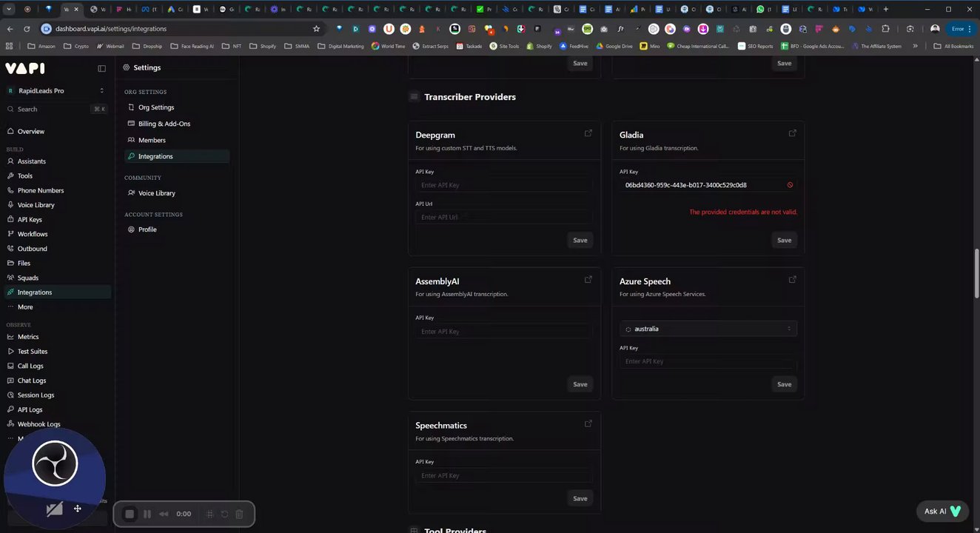Open Phone Numbers page
This screenshot has height=533, width=980.
[x=40, y=190]
